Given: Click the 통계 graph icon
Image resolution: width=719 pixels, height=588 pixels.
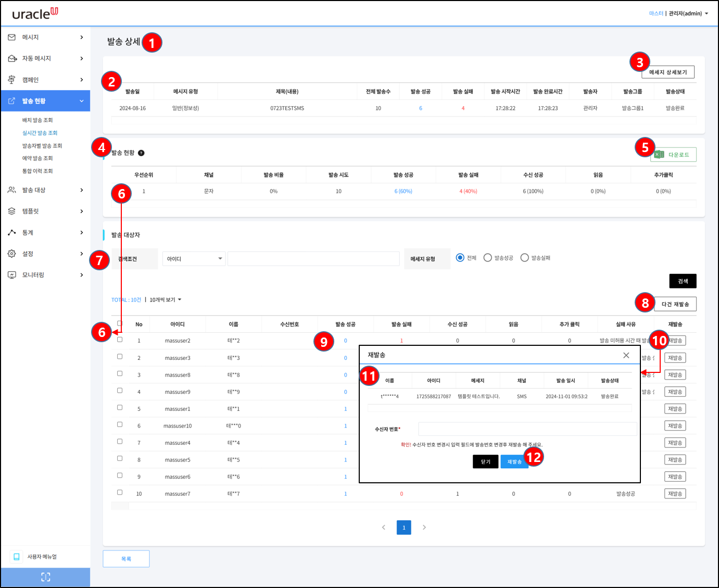Looking at the screenshot, I should click(x=12, y=232).
